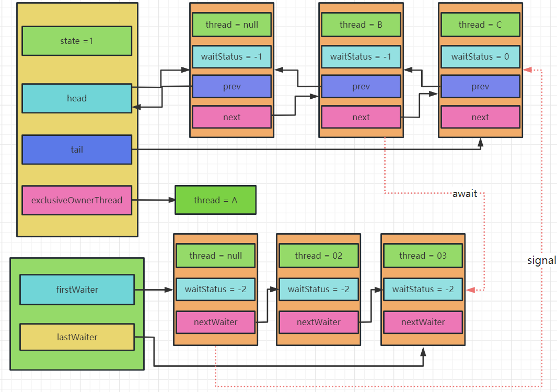557x392 pixels.
Task: Click the yellow "lastWaiter" box
Action: pos(77,337)
